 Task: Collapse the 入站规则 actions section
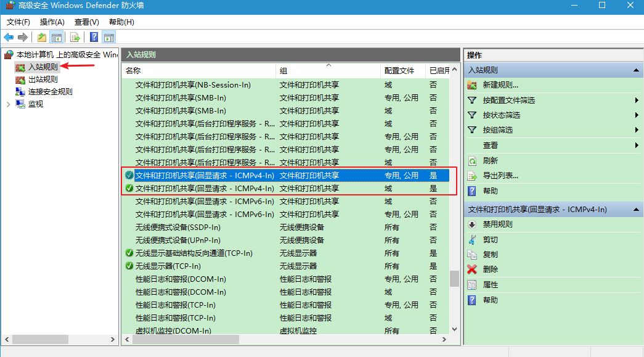pos(636,70)
